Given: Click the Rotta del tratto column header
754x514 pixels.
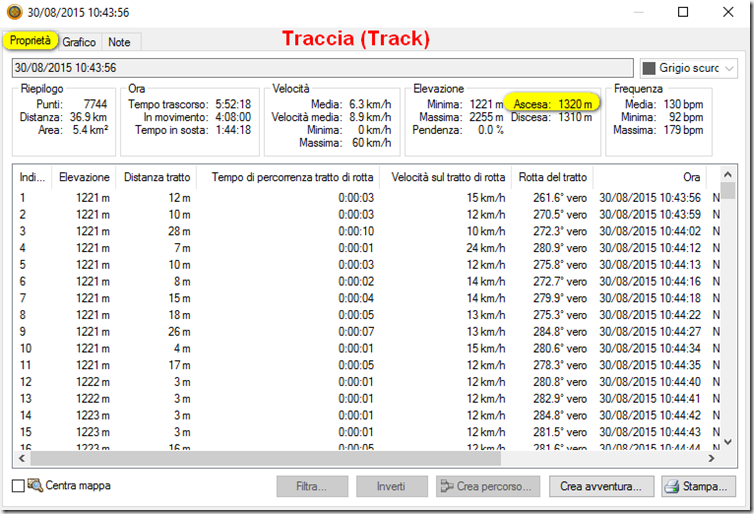Looking at the screenshot, I should [553, 177].
